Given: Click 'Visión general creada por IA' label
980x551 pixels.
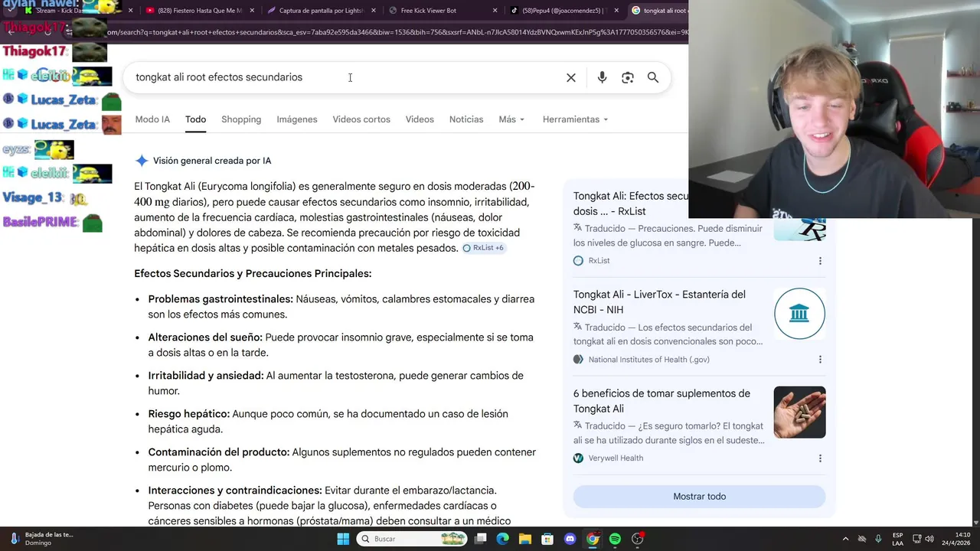Looking at the screenshot, I should coord(212,161).
